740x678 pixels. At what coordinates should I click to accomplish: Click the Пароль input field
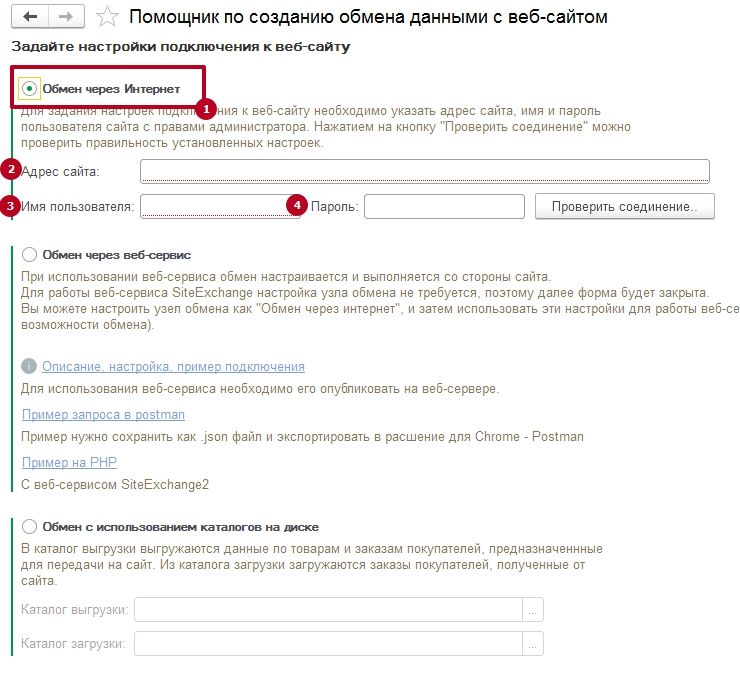[x=444, y=206]
